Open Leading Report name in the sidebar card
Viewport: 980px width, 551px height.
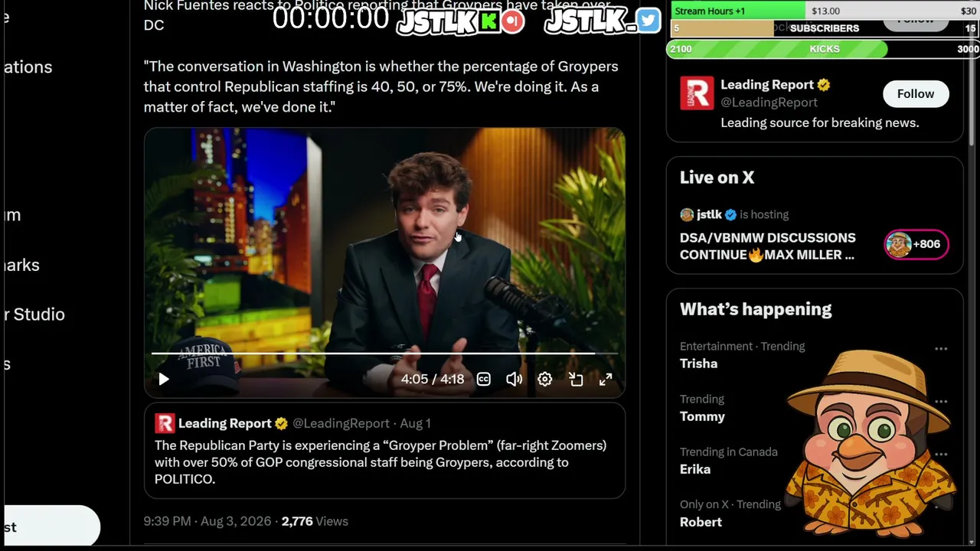click(x=766, y=84)
